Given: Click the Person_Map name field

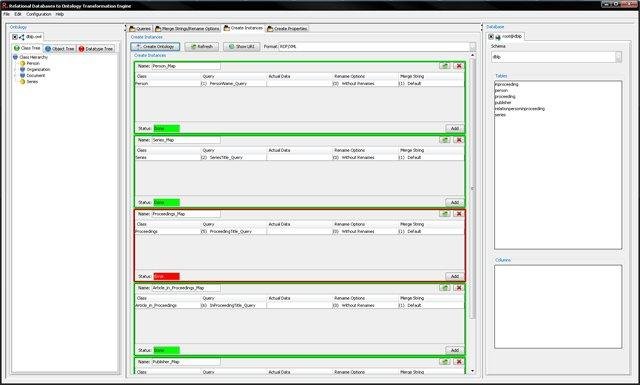Looking at the screenshot, I should click(x=186, y=66).
